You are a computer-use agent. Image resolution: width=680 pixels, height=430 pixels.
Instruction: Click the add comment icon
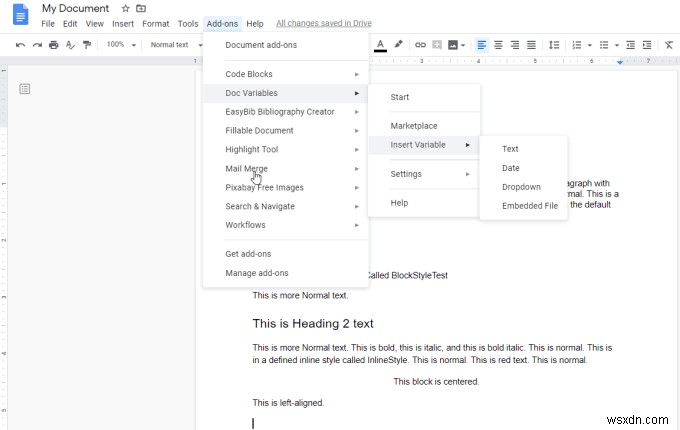pos(437,45)
